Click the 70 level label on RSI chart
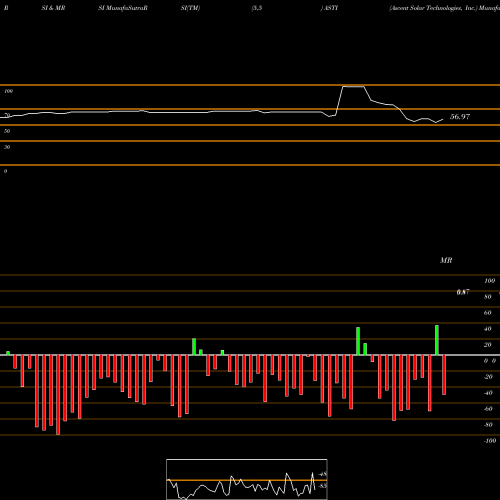The image size is (500, 500). (7, 115)
